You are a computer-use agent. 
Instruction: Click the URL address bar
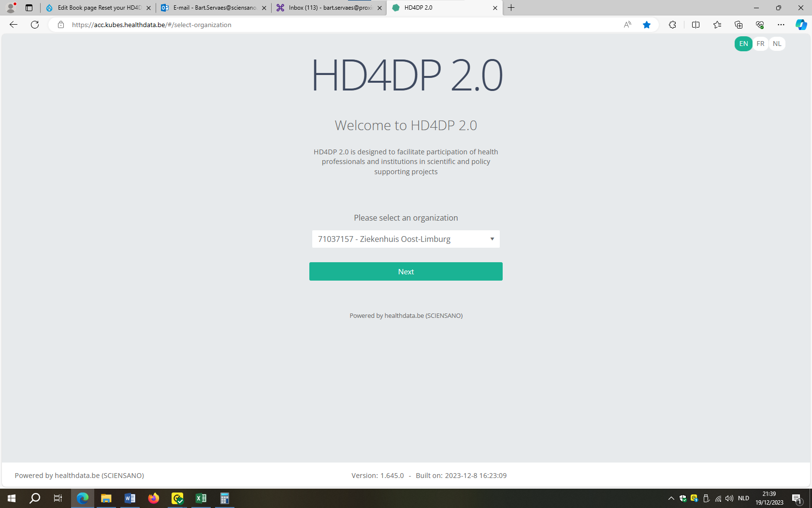[338, 25]
